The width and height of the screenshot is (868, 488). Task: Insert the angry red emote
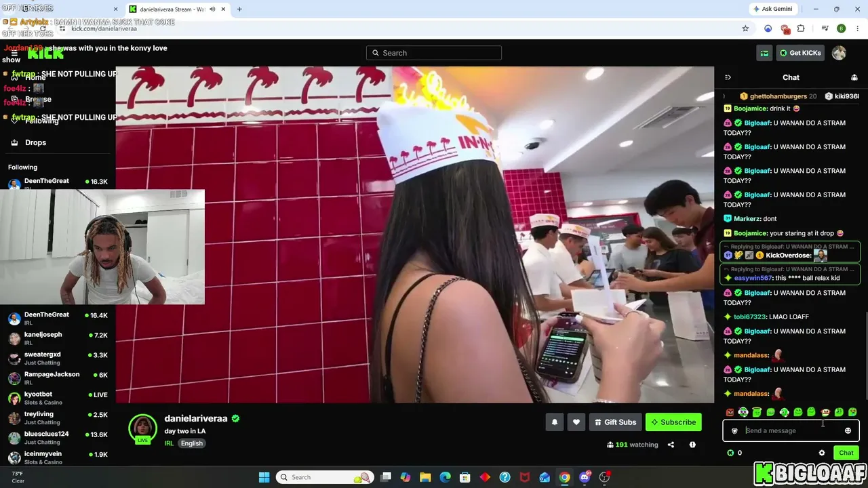pyautogui.click(x=730, y=412)
